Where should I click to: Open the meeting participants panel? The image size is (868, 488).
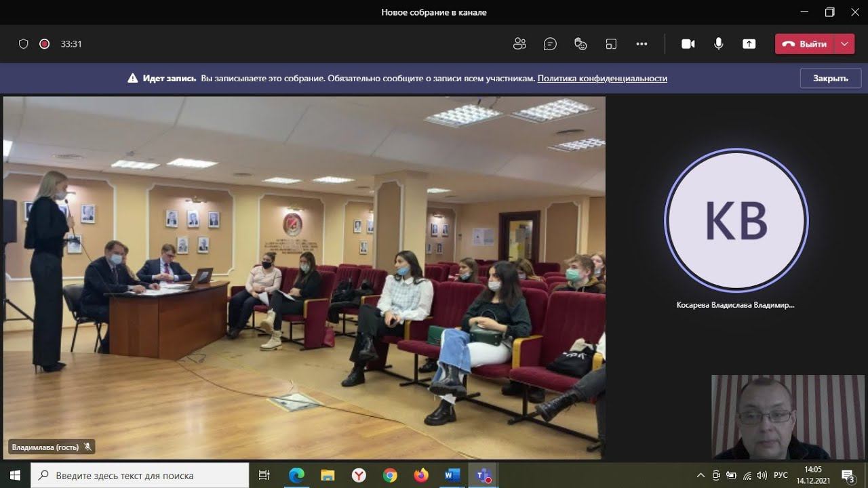(x=520, y=44)
